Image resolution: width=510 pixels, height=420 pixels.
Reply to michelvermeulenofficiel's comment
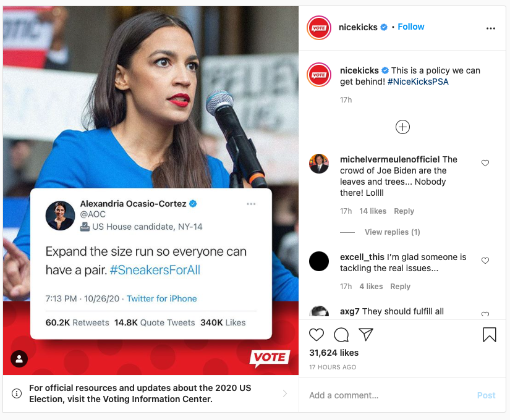[x=404, y=211]
